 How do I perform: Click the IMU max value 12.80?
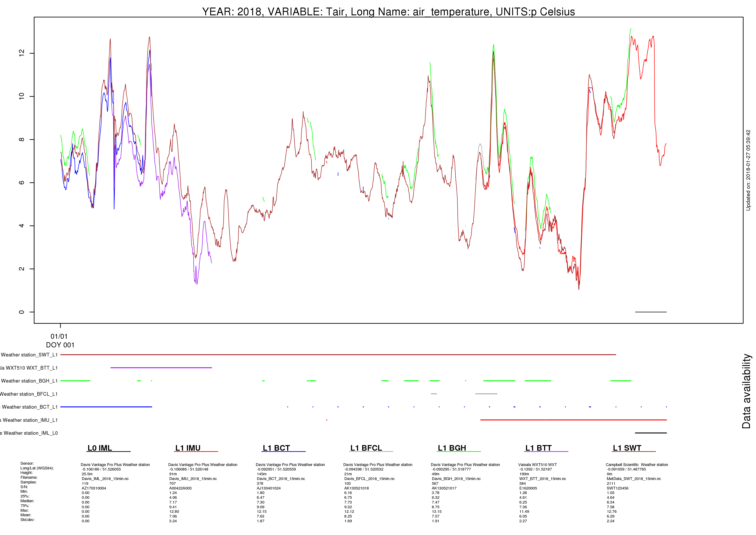(174, 512)
